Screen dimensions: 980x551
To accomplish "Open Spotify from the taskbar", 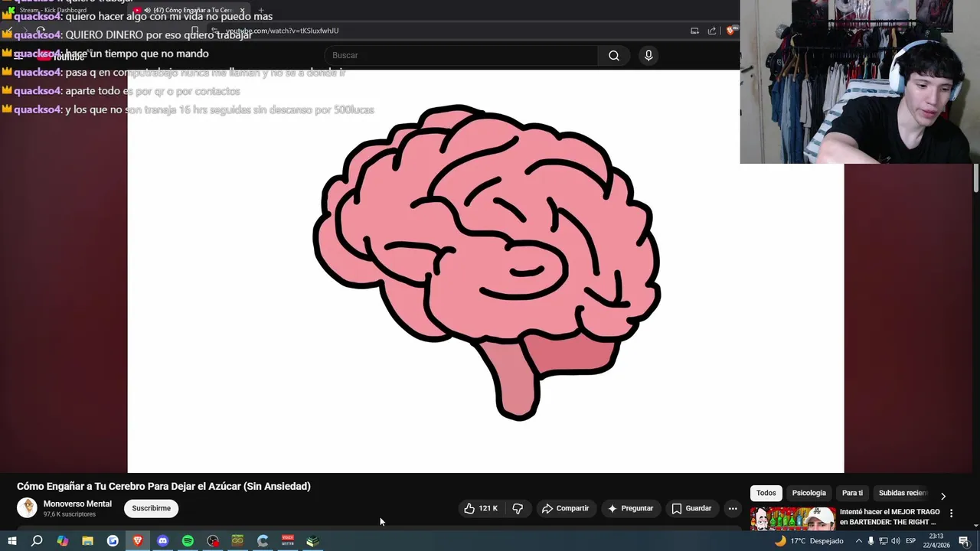I will [x=188, y=541].
